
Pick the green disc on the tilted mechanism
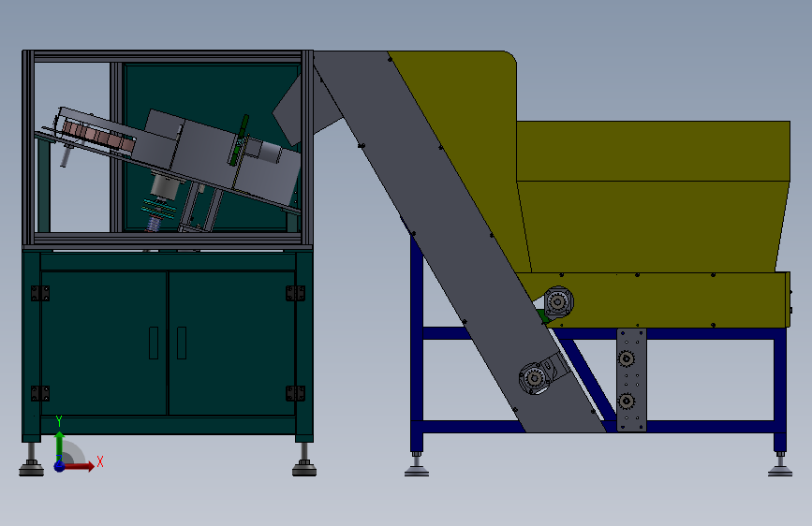click(239, 139)
